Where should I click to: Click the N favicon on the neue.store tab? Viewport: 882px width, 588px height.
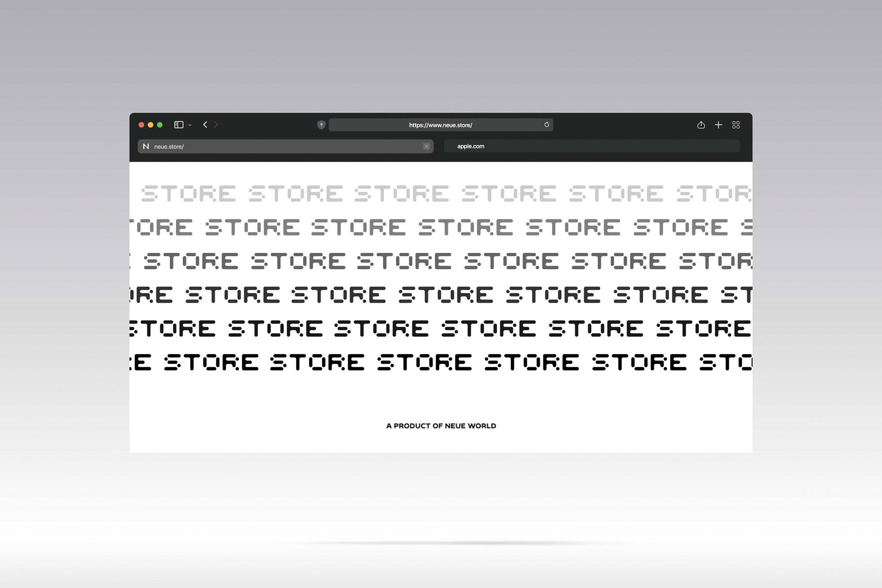click(x=146, y=146)
